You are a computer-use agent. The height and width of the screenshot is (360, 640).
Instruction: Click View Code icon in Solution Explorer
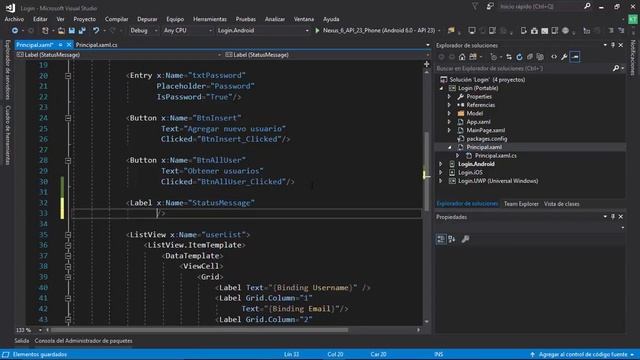click(x=554, y=57)
